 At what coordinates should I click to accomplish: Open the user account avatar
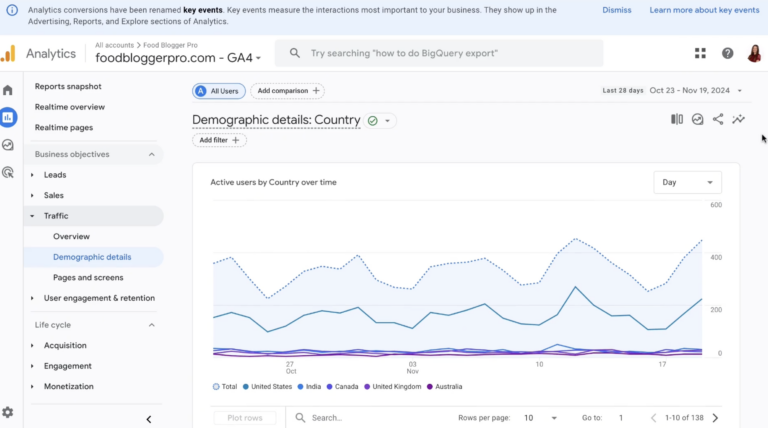754,53
